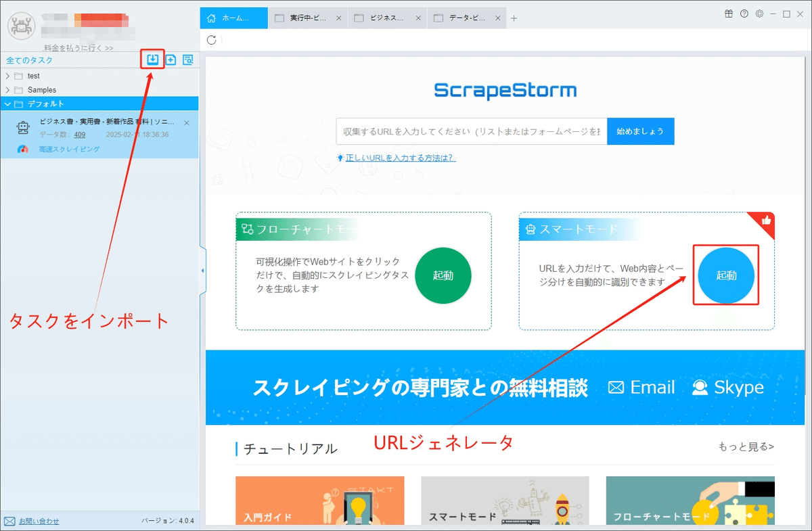The width and height of the screenshot is (812, 531).
Task: Click the page refresh icon
Action: pos(211,40)
